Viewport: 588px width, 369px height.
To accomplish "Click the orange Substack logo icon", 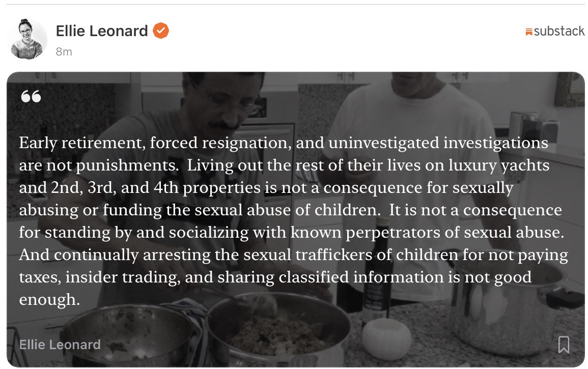I will point(528,32).
